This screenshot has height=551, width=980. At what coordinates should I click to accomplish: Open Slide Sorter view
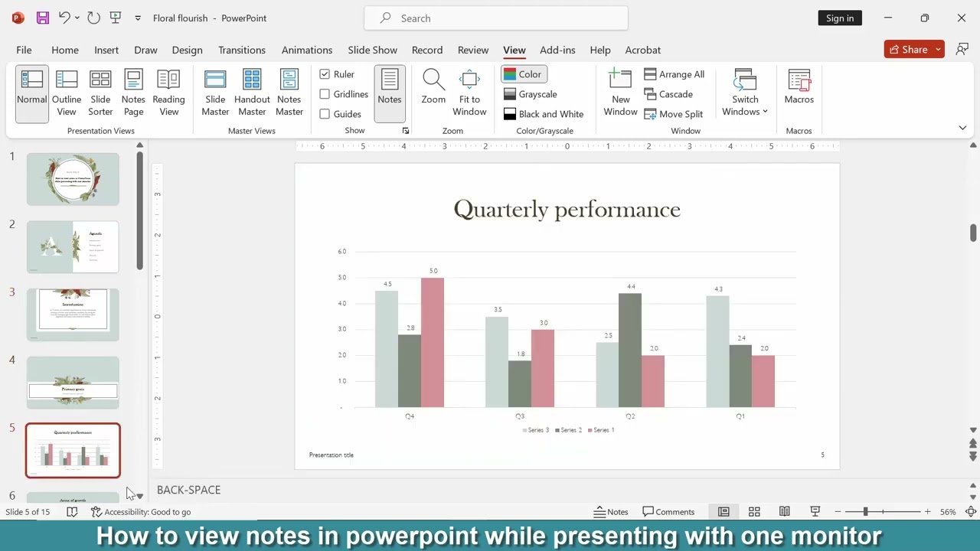click(x=100, y=93)
